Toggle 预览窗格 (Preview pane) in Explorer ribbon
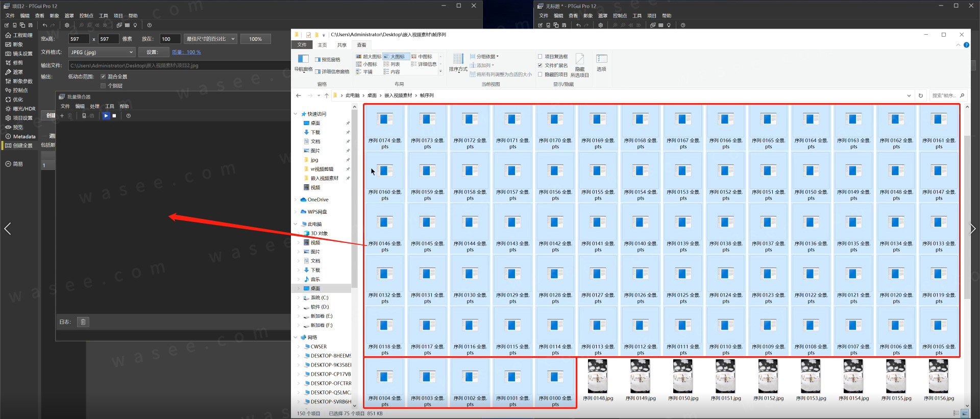 327,60
